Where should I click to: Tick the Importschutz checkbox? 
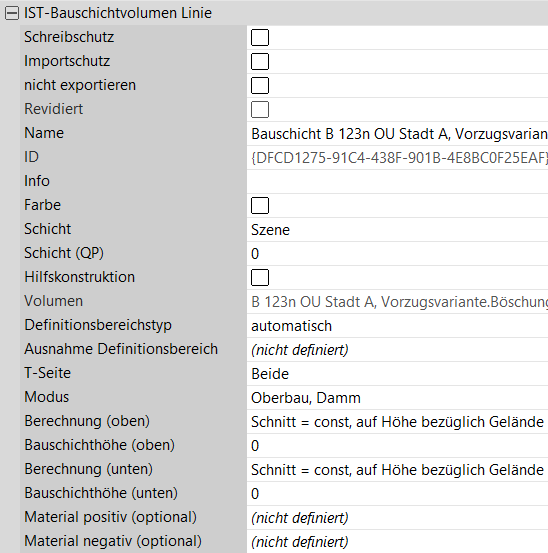260,61
